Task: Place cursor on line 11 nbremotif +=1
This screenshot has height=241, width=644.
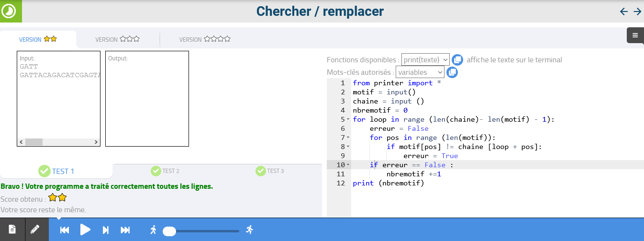Action: coord(414,174)
